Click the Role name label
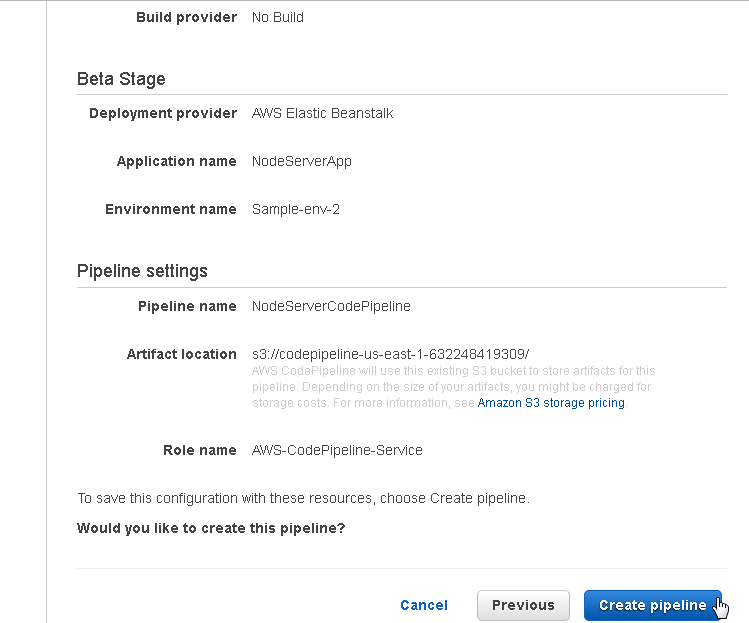Viewport: 749px width, 623px height. pos(200,450)
